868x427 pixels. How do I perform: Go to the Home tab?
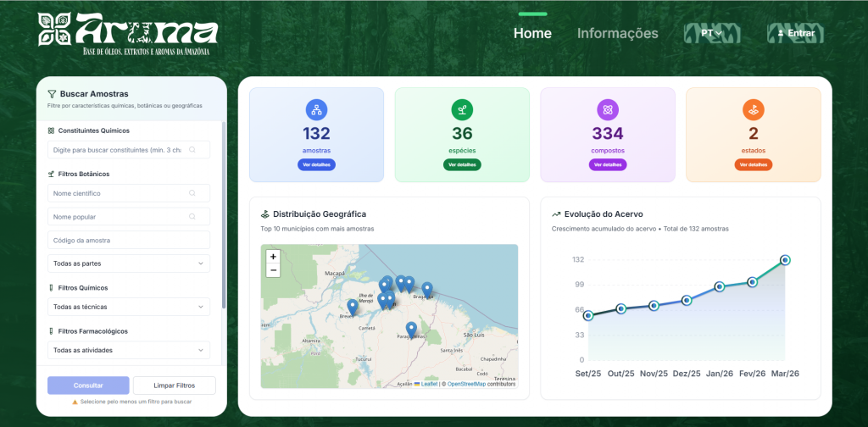tap(532, 34)
